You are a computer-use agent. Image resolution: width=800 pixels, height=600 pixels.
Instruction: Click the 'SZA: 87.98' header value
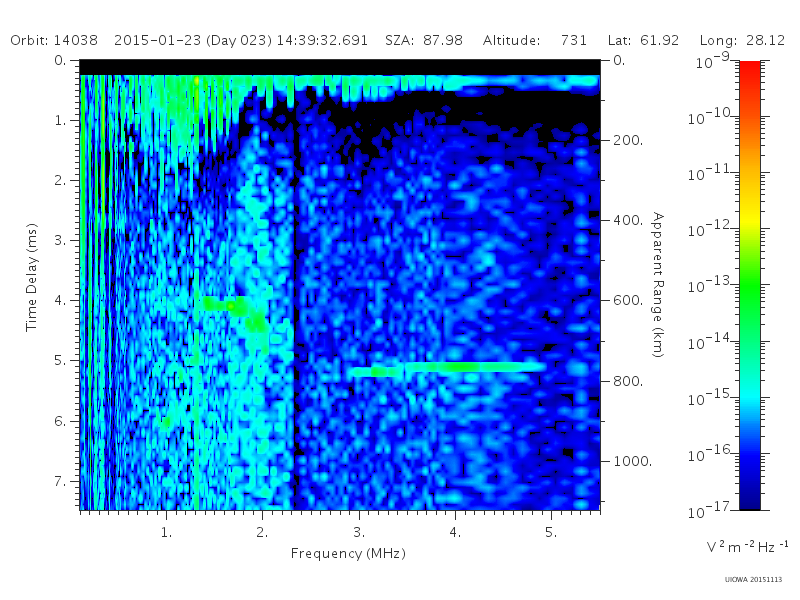tap(423, 40)
